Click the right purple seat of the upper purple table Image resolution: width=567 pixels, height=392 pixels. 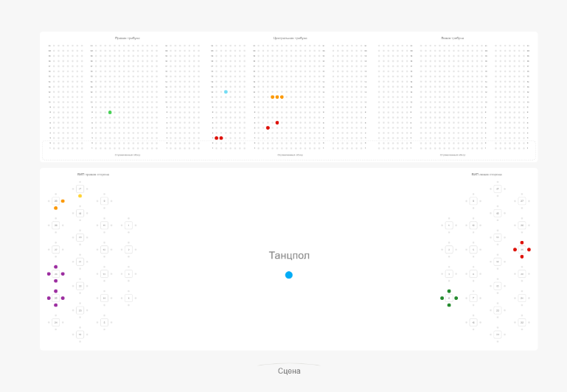tap(63, 274)
